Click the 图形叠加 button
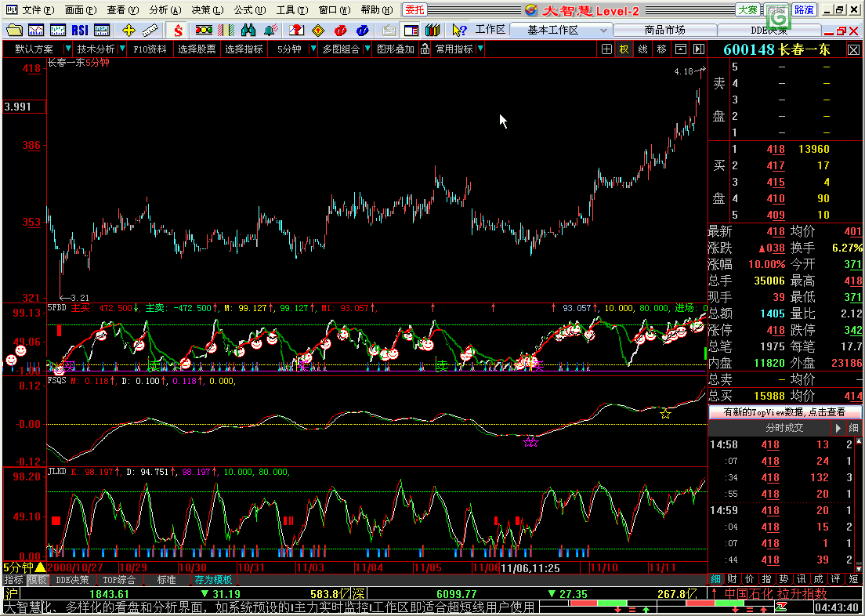 pos(395,49)
